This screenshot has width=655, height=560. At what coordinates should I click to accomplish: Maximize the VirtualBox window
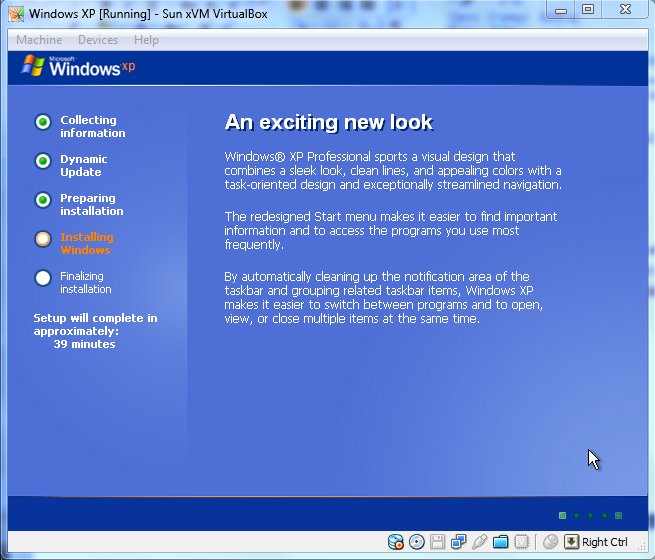pos(588,10)
